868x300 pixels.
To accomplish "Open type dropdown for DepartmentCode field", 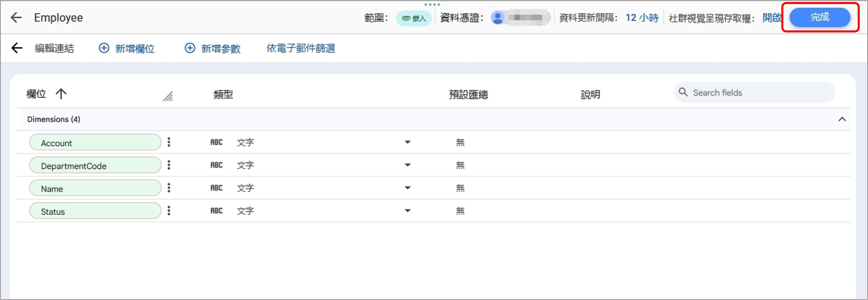I will click(407, 165).
